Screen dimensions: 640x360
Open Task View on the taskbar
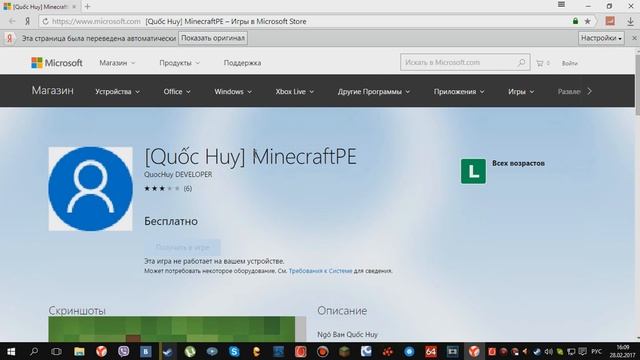click(x=56, y=351)
